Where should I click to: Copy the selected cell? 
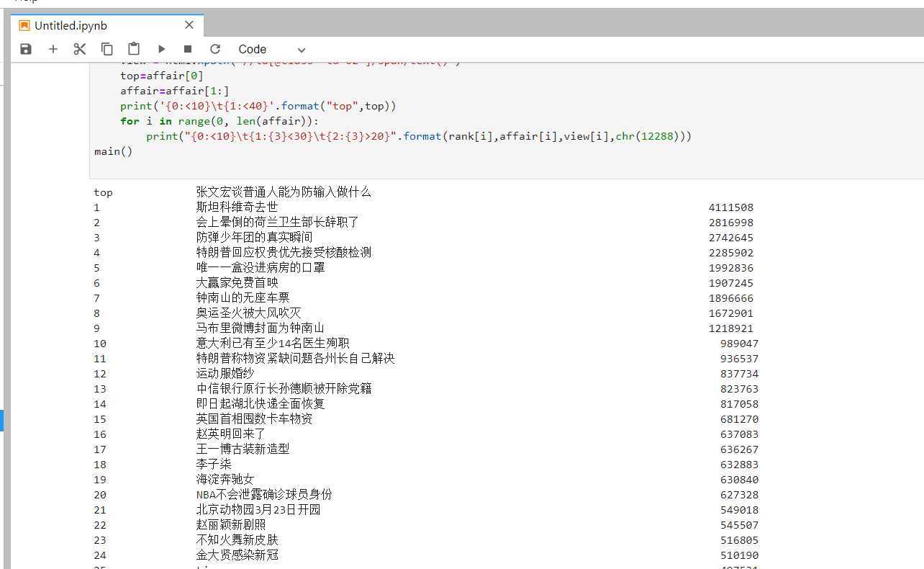pos(107,49)
